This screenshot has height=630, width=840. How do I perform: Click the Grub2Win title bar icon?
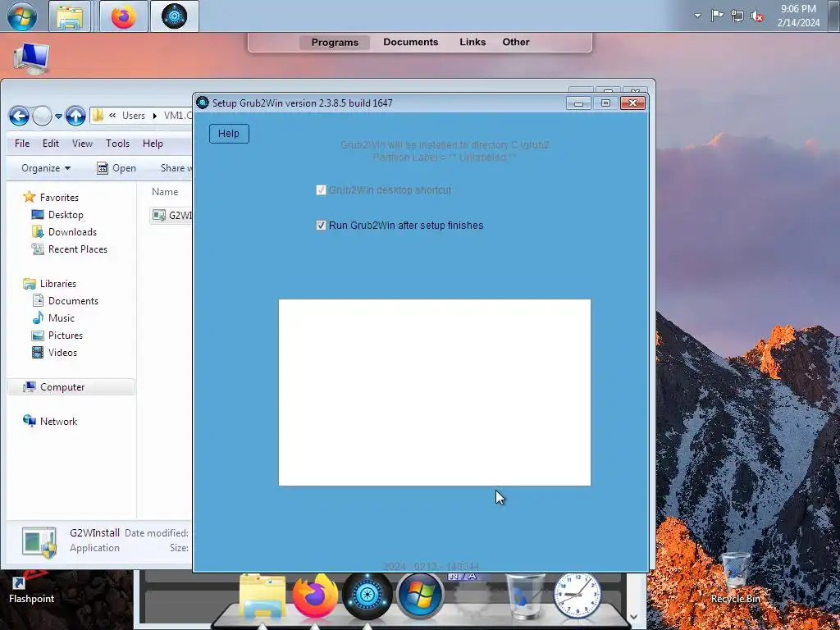point(203,103)
